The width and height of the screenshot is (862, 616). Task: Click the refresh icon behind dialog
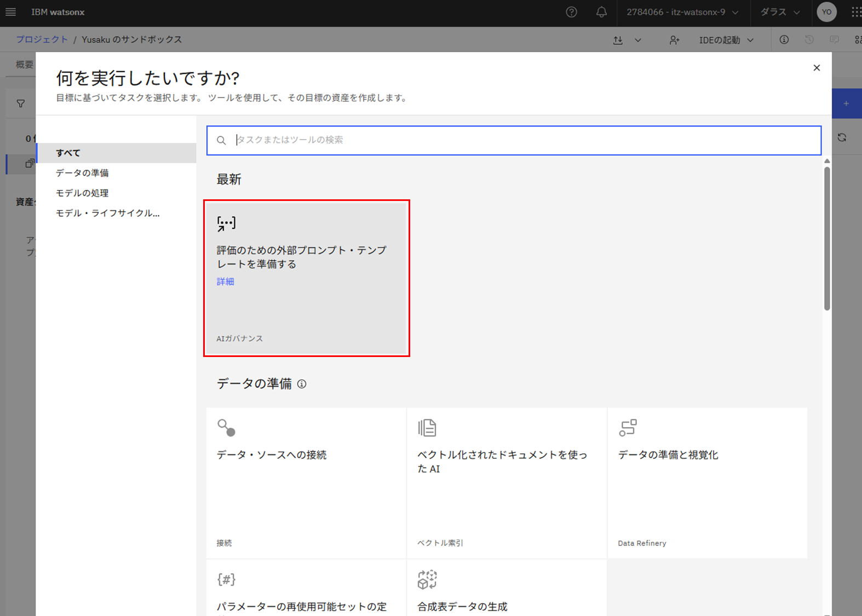(842, 137)
